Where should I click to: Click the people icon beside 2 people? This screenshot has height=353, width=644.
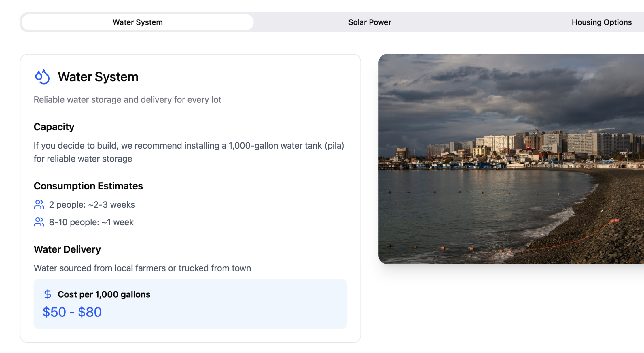(x=39, y=204)
